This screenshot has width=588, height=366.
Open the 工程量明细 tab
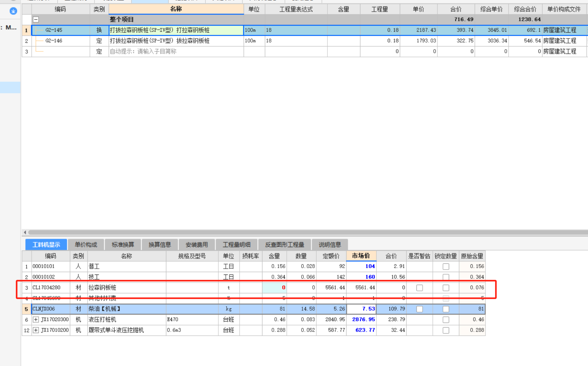click(x=237, y=245)
